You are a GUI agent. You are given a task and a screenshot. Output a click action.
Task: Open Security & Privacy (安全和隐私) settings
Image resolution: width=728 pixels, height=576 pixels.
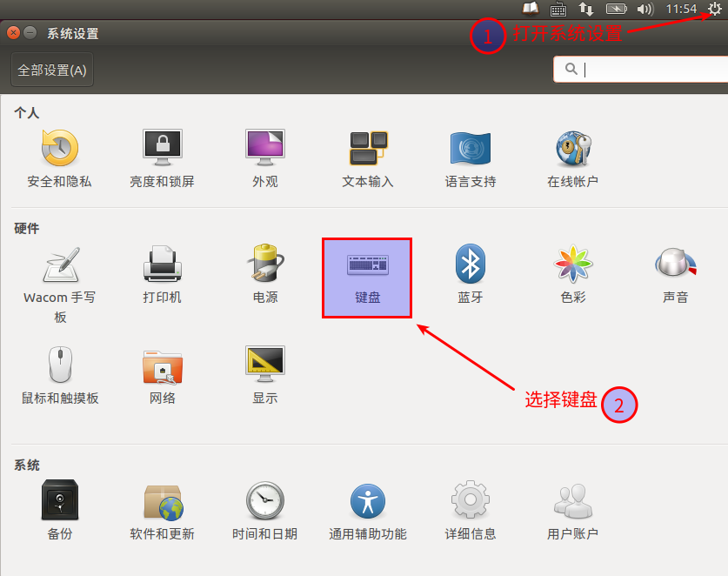tap(59, 158)
